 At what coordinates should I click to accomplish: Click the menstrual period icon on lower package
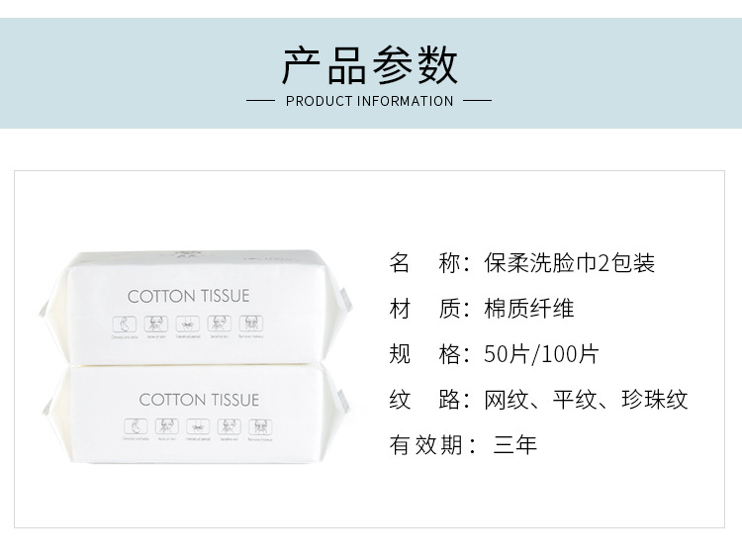coord(197,427)
